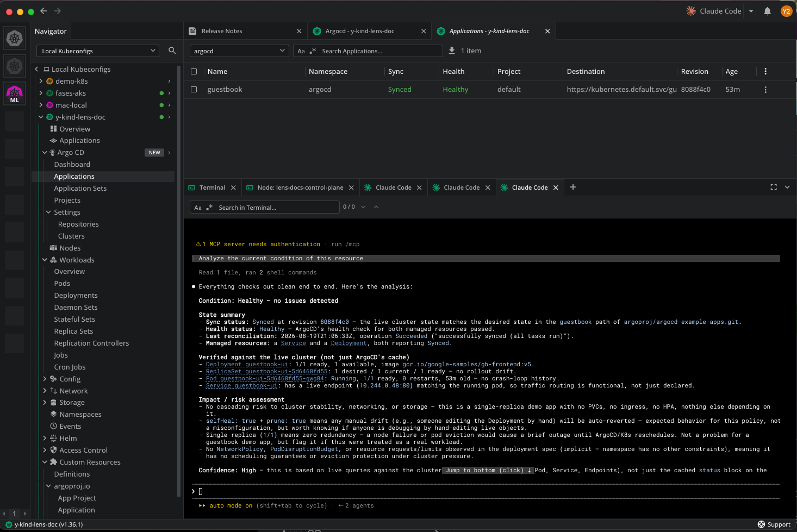Collapse the Settings subsection
This screenshot has height=532, width=797.
point(48,212)
